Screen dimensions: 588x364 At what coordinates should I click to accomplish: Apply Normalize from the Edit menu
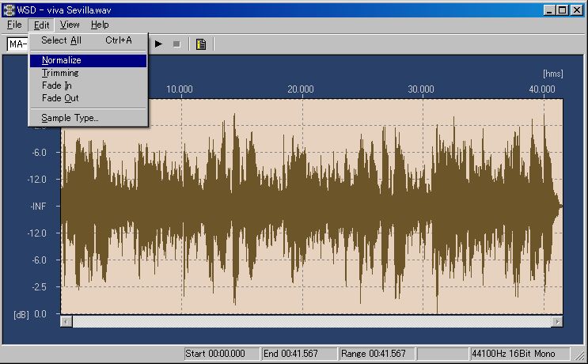(88, 60)
